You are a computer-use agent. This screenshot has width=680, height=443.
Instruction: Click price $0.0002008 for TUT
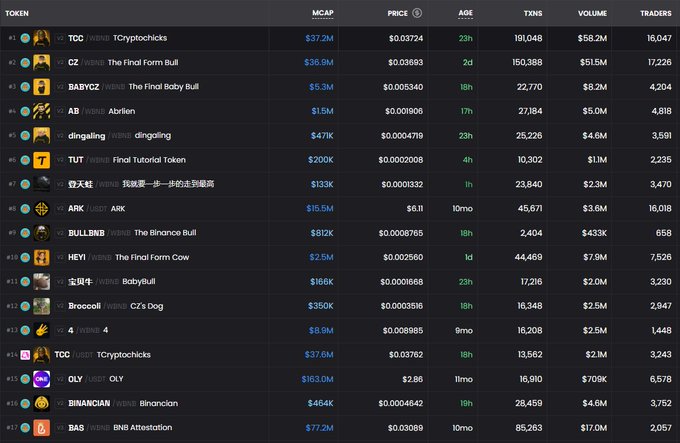(401, 160)
